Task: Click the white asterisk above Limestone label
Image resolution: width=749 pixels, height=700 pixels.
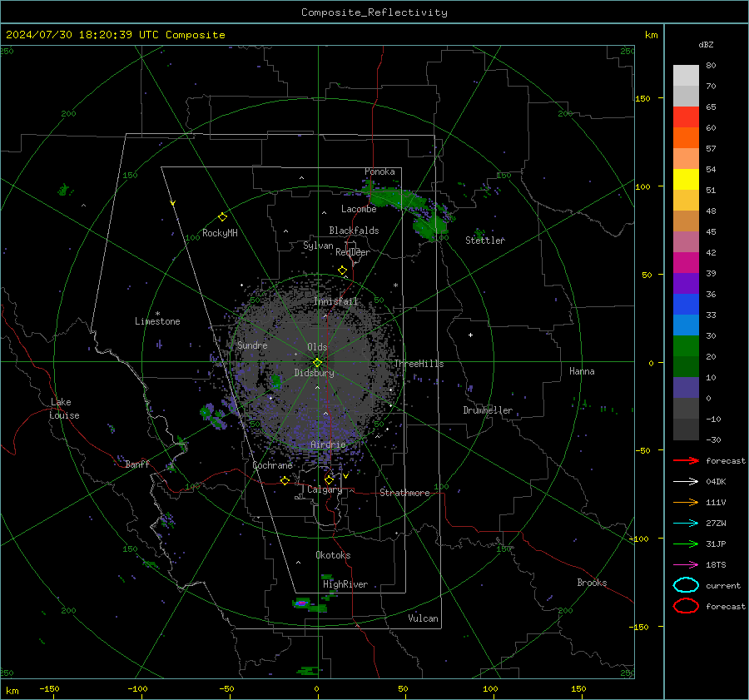Action: pos(157,314)
